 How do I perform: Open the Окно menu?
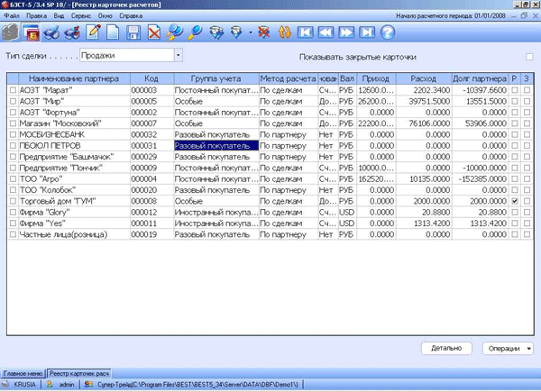(x=105, y=16)
